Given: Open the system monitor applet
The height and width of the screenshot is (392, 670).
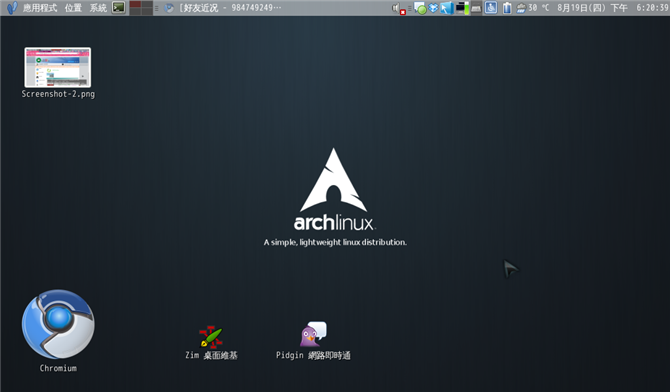Looking at the screenshot, I should point(462,8).
